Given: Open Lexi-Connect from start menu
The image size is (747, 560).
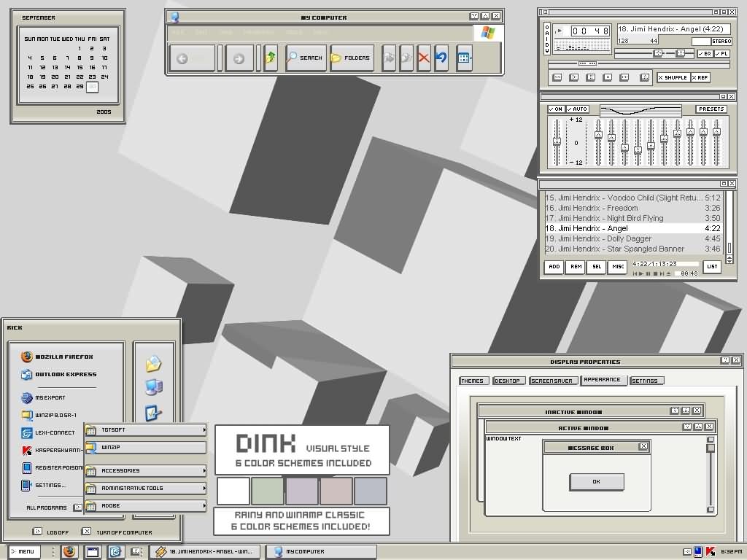Looking at the screenshot, I should [48, 432].
